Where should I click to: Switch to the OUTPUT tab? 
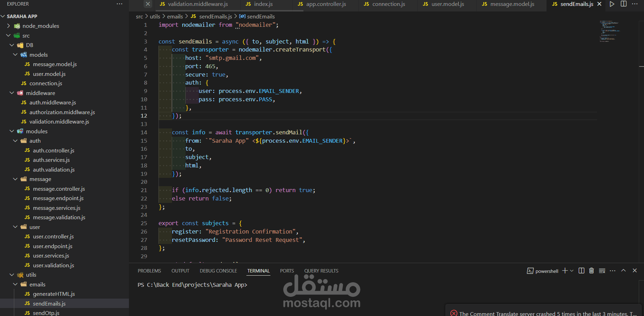click(180, 271)
